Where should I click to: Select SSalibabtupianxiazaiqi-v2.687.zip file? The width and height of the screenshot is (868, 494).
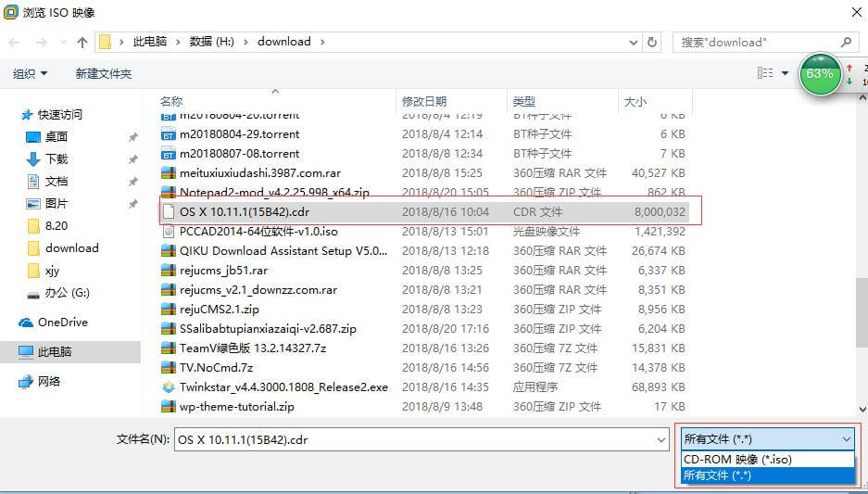pos(268,329)
